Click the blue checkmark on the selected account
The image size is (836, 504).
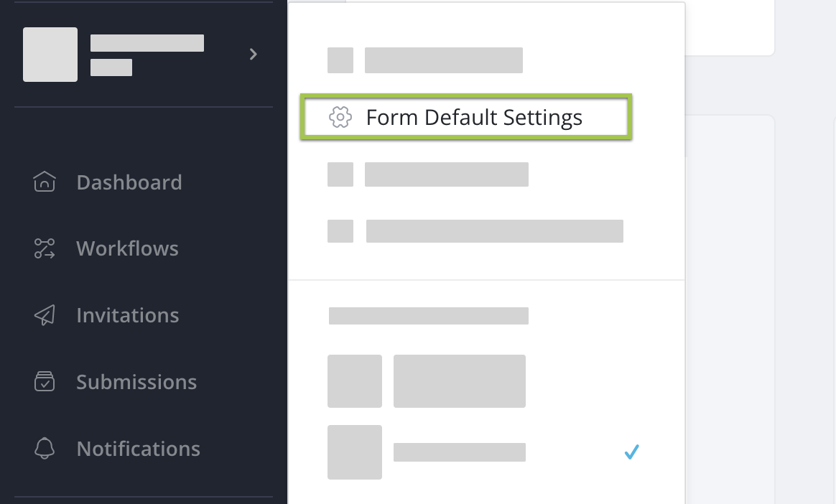tap(631, 452)
